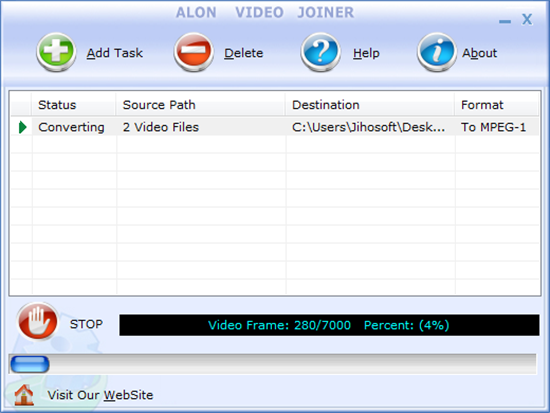The height and width of the screenshot is (413, 550).
Task: Open Help via the question mark icon
Action: coord(320,52)
